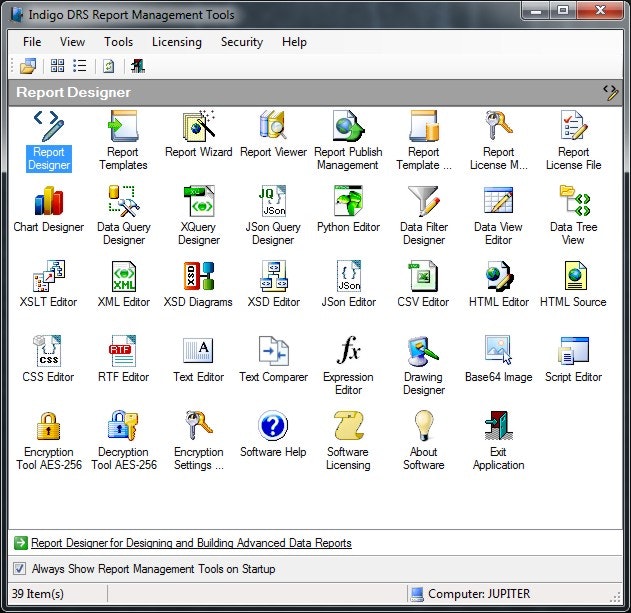The image size is (631, 613).
Task: Open Software Licensing
Action: (x=348, y=440)
